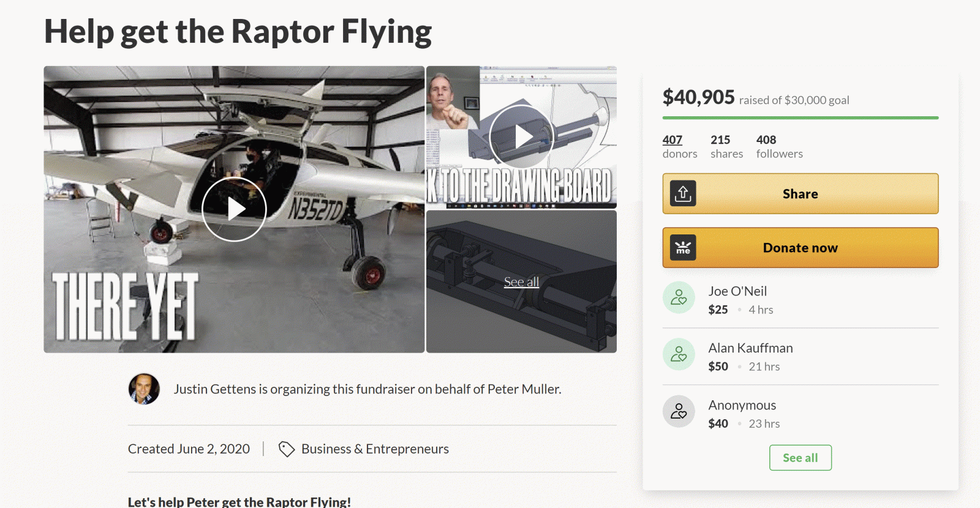This screenshot has width=980, height=508.
Task: Play the main Raptor aircraft video
Action: pyautogui.click(x=234, y=209)
